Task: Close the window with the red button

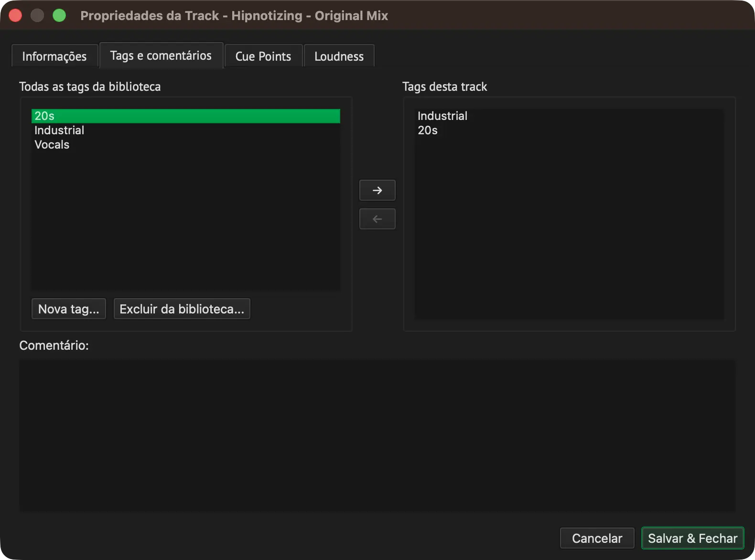Action: click(x=15, y=15)
